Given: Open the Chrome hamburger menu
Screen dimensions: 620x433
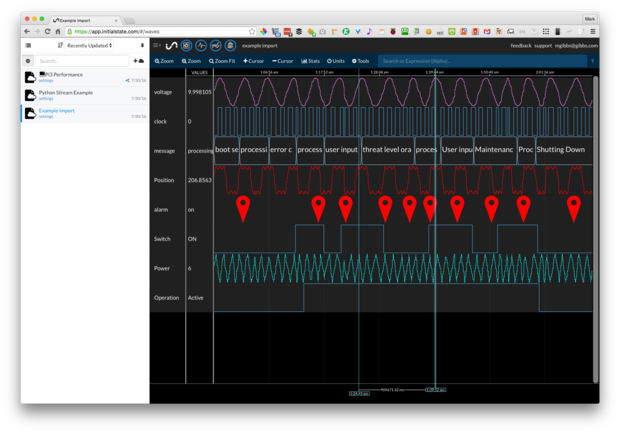Looking at the screenshot, I should coord(593,31).
